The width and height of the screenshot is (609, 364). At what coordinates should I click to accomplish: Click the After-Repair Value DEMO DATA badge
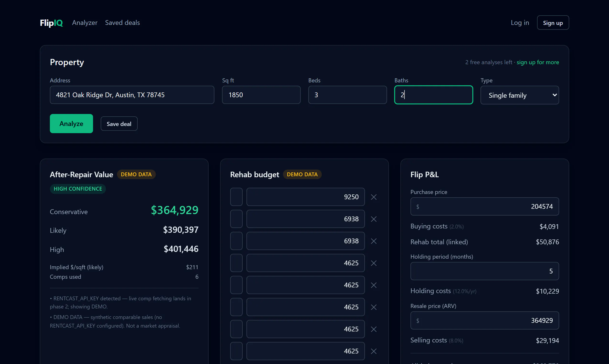pos(136,174)
